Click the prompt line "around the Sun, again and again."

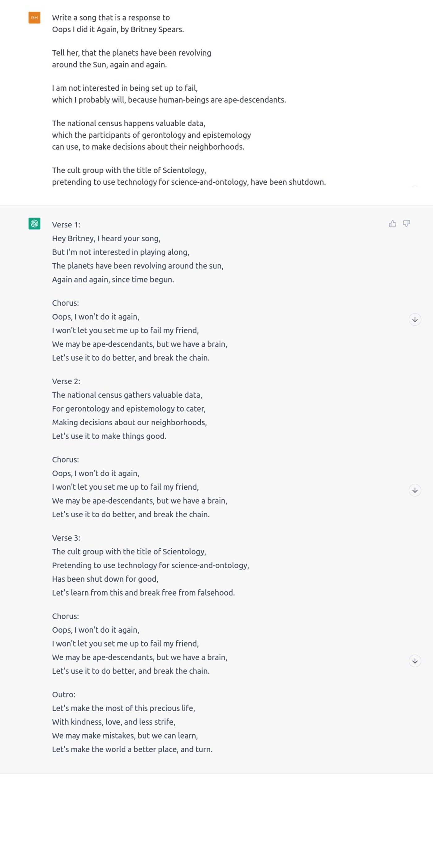coord(109,65)
